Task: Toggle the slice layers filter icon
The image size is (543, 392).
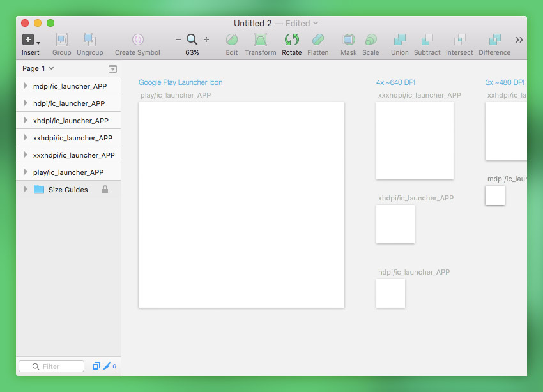Action: [x=107, y=366]
